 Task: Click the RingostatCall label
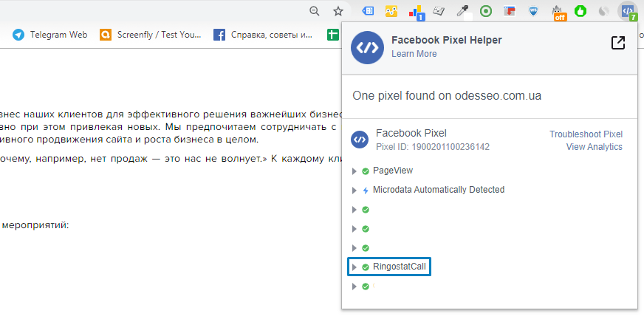pyautogui.click(x=400, y=267)
